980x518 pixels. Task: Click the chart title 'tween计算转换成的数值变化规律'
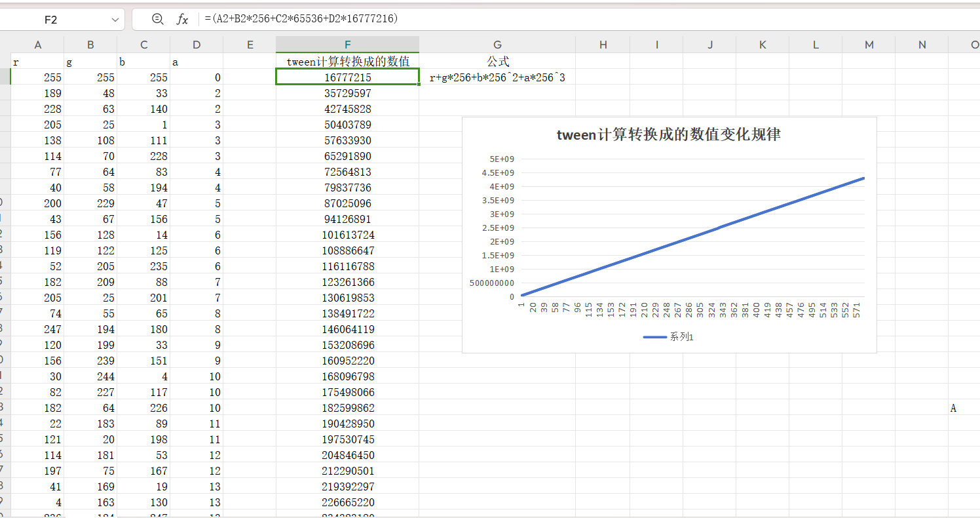tap(669, 134)
